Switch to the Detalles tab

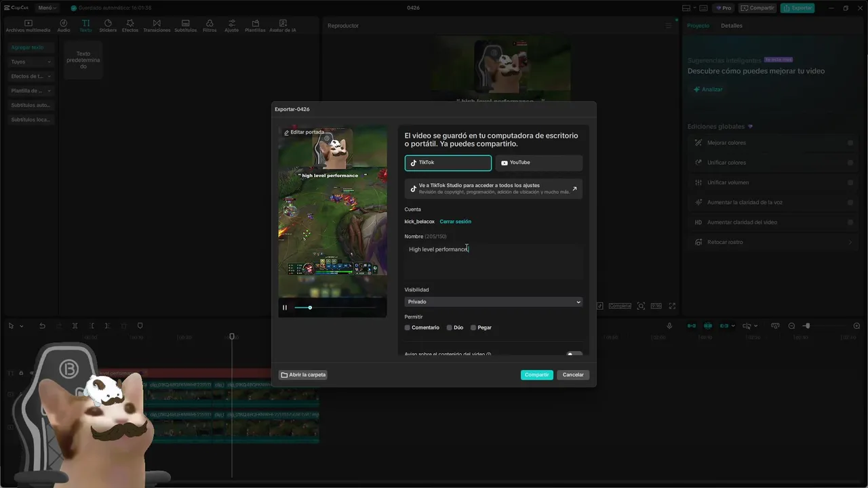(x=732, y=26)
